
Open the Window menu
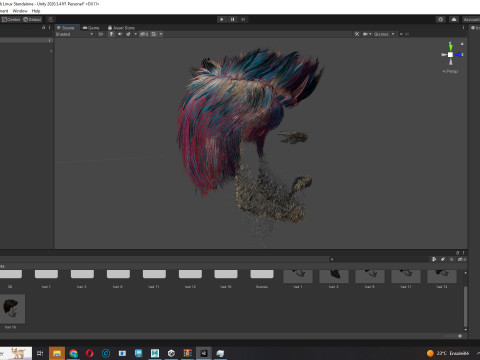coord(20,11)
